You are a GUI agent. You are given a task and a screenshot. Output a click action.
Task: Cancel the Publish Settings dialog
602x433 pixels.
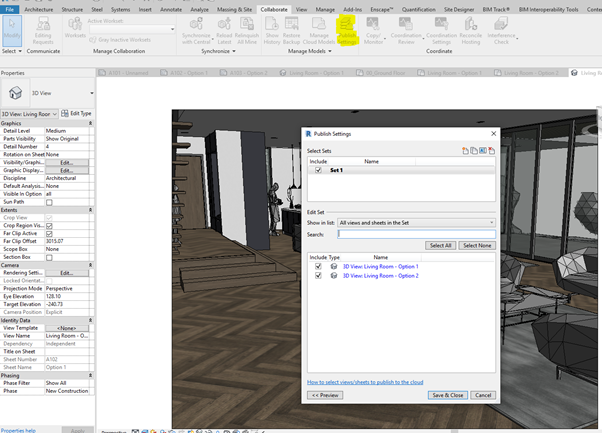(483, 395)
